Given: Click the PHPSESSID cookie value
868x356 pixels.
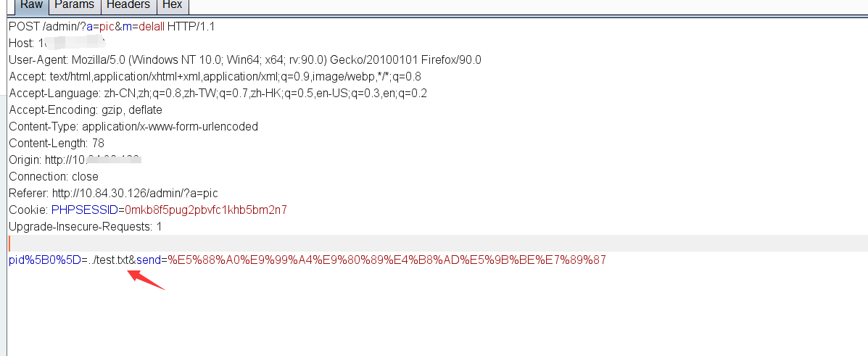Looking at the screenshot, I should 205,210.
